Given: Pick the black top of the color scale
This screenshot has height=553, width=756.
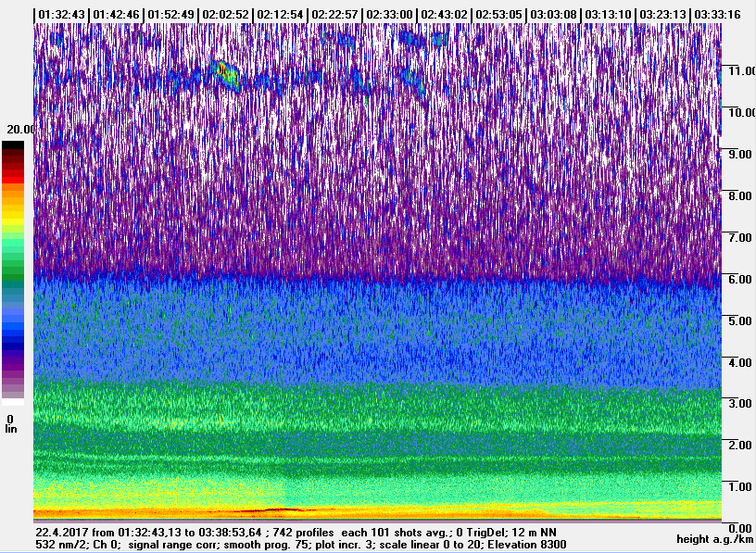Looking at the screenshot, I should tap(13, 145).
